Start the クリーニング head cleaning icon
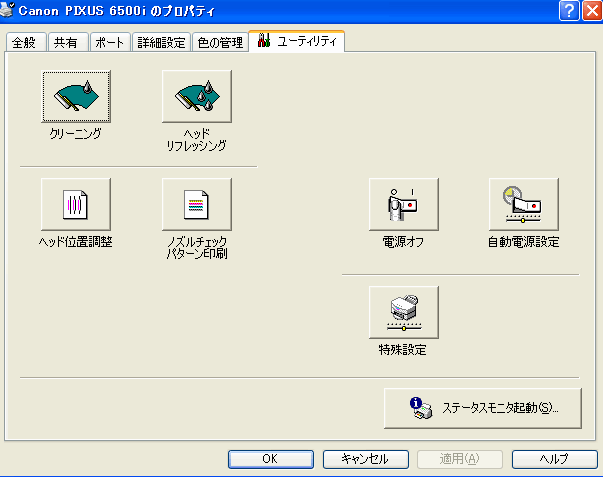The width and height of the screenshot is (603, 477). point(76,97)
